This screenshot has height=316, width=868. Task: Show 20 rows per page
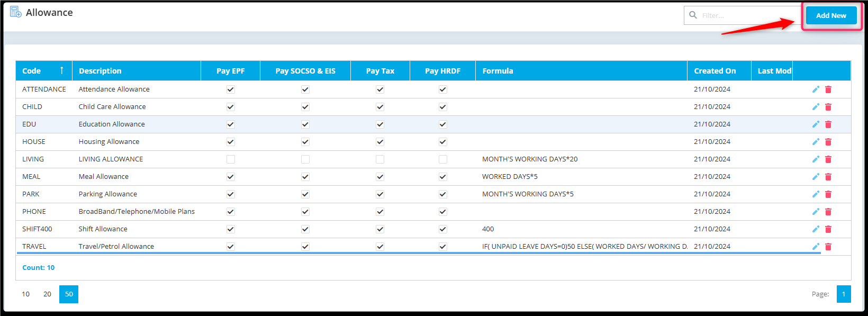pos(47,294)
